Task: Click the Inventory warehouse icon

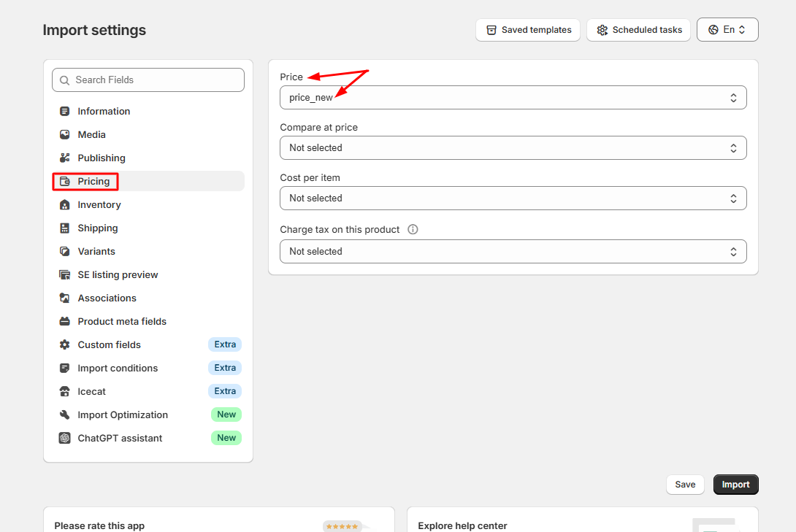Action: pyautogui.click(x=64, y=204)
